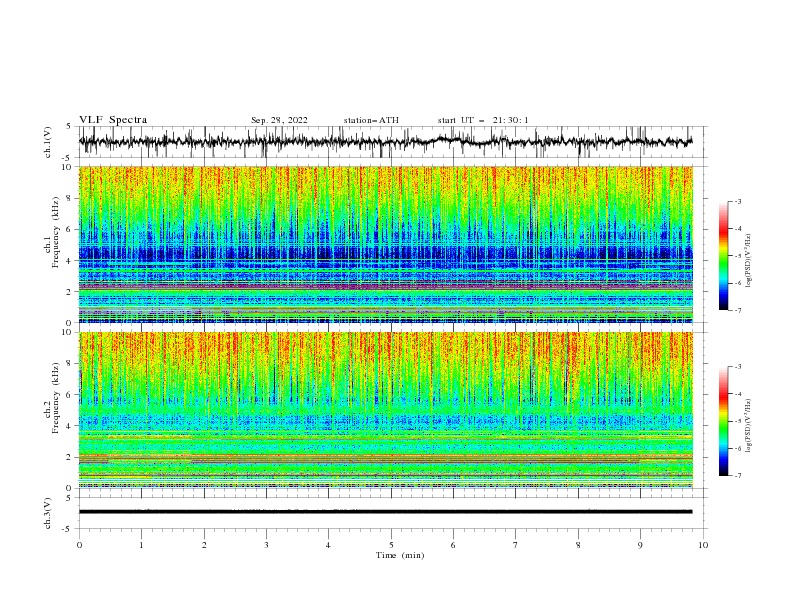Viewport: 792px width, 612px height.
Task: Click the "5" tick on the time axis
Action: 391,545
